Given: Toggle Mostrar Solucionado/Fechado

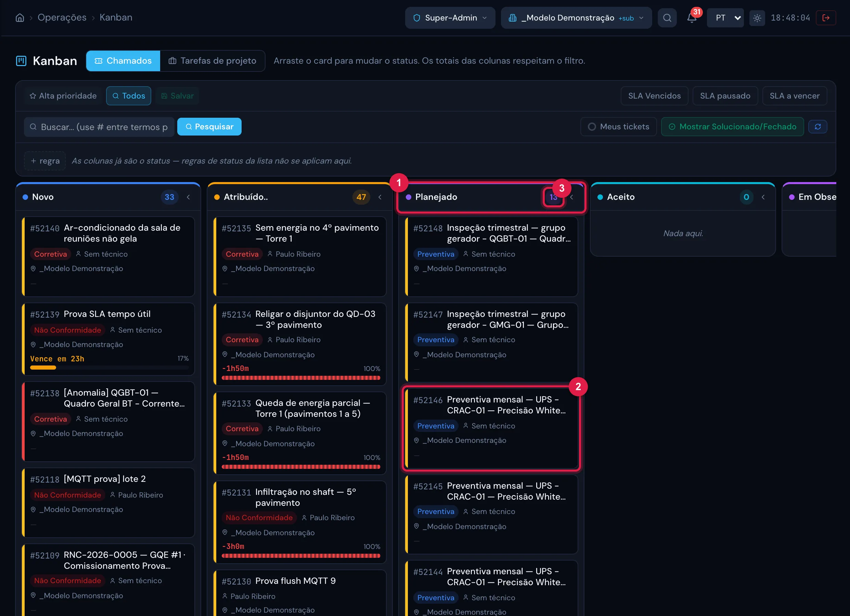Looking at the screenshot, I should (x=732, y=127).
